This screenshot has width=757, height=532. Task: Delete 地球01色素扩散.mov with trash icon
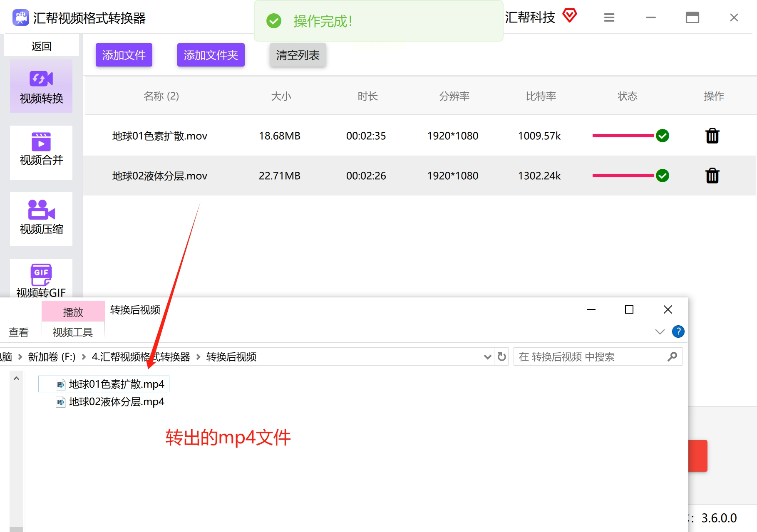[x=712, y=136]
